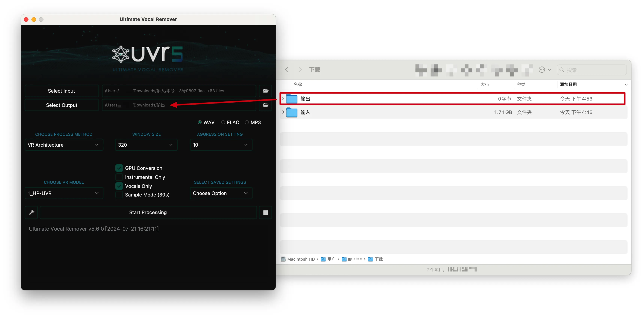644x318 pixels.
Task: Open the Aggression Setting 10 dropdown
Action: pos(221,145)
